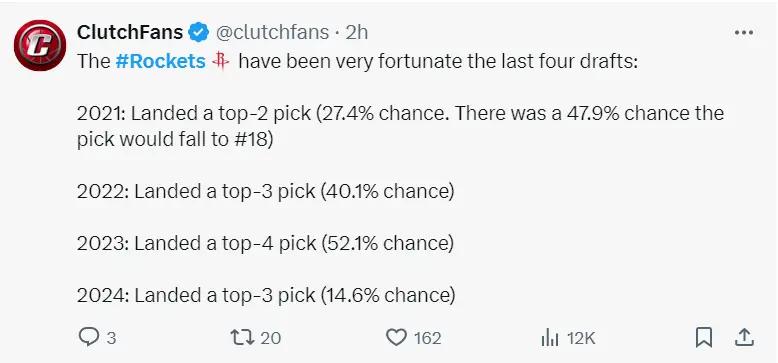Screen dimensions: 778x363
Task: Like the post with the heart icon
Action: tap(396, 338)
